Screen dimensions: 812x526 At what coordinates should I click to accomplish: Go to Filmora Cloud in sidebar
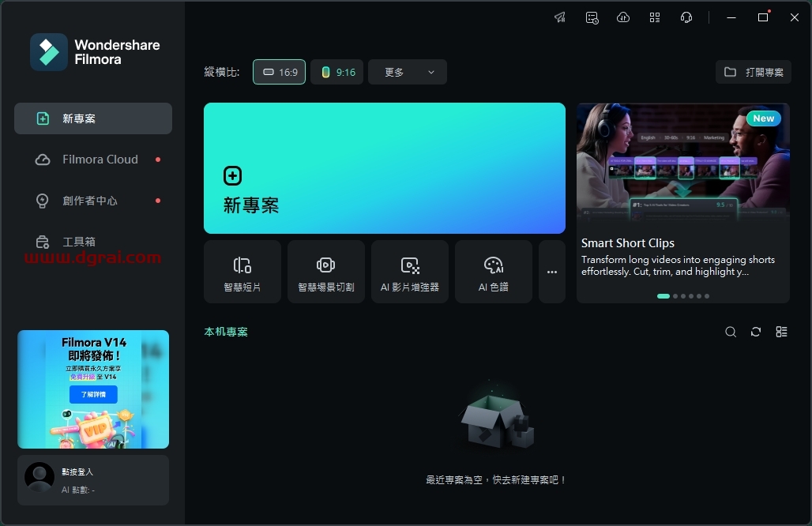pos(100,160)
